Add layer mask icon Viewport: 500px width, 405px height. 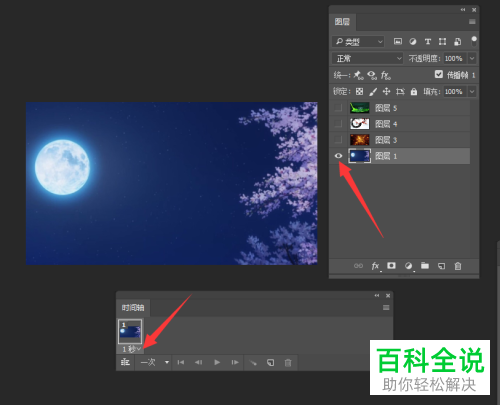pyautogui.click(x=391, y=266)
